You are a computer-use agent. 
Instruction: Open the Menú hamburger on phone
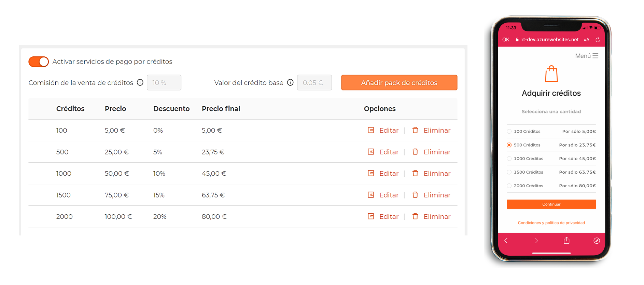pos(587,56)
